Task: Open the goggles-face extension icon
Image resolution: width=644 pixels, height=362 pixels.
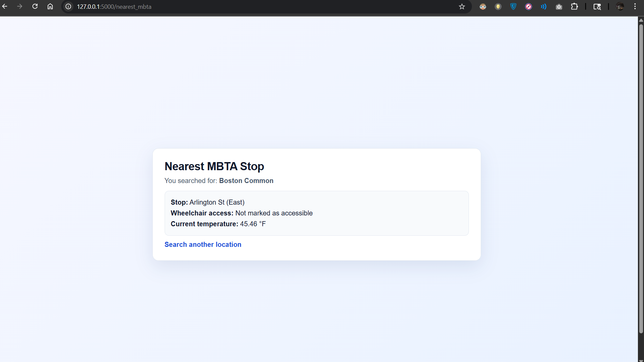Action: point(483,6)
